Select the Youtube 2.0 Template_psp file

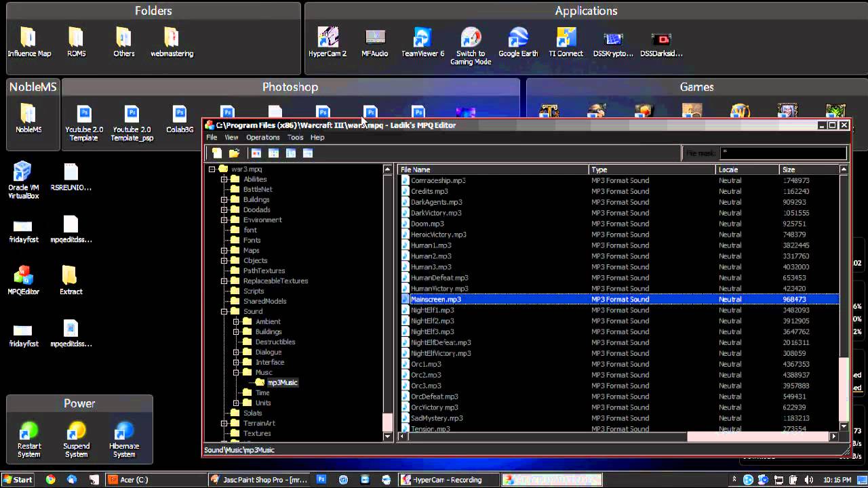click(x=132, y=123)
